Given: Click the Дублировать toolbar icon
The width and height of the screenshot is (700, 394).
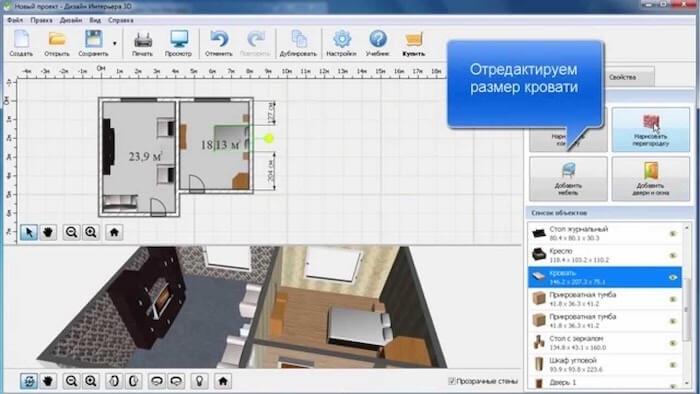Looking at the screenshot, I should pyautogui.click(x=298, y=43).
